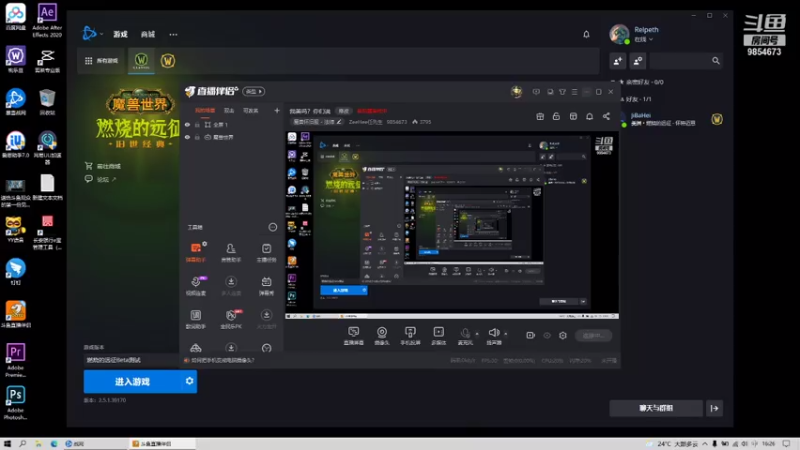Viewport: 800px width, 450px height.
Task: Click the share icon in the room header
Action: (606, 116)
